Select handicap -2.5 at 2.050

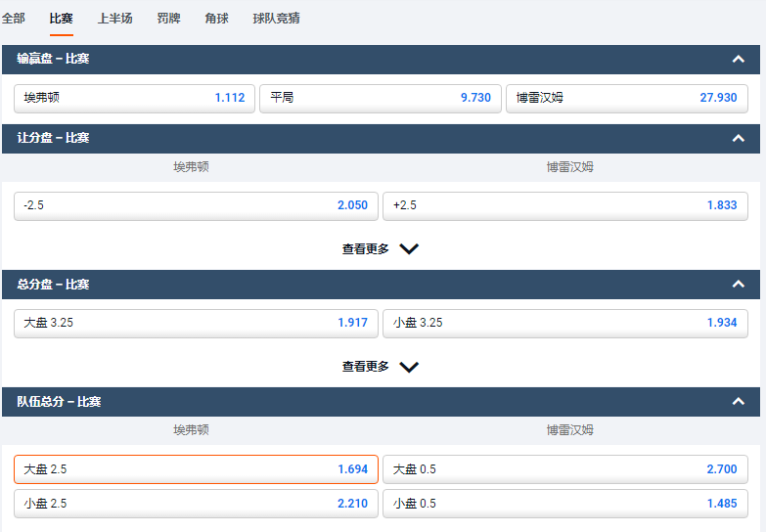point(196,205)
